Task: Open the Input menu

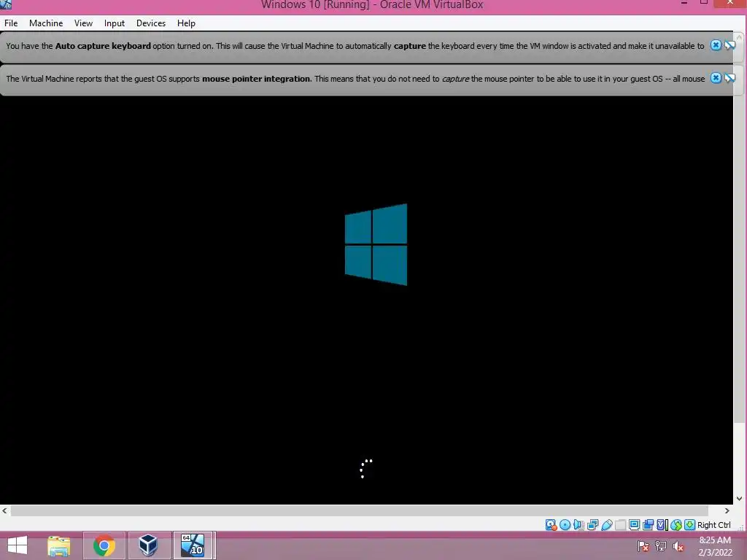Action: (x=115, y=23)
